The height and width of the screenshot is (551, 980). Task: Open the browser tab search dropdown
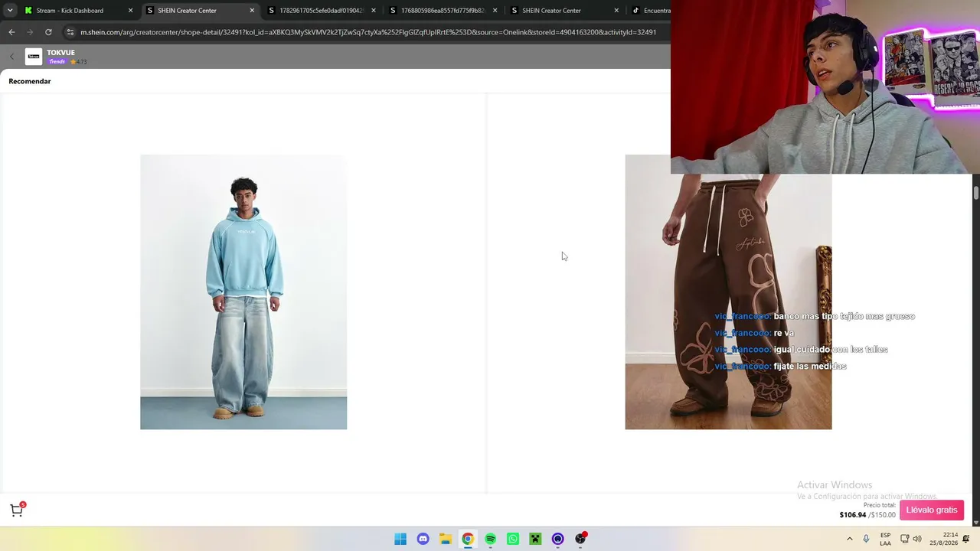click(10, 11)
